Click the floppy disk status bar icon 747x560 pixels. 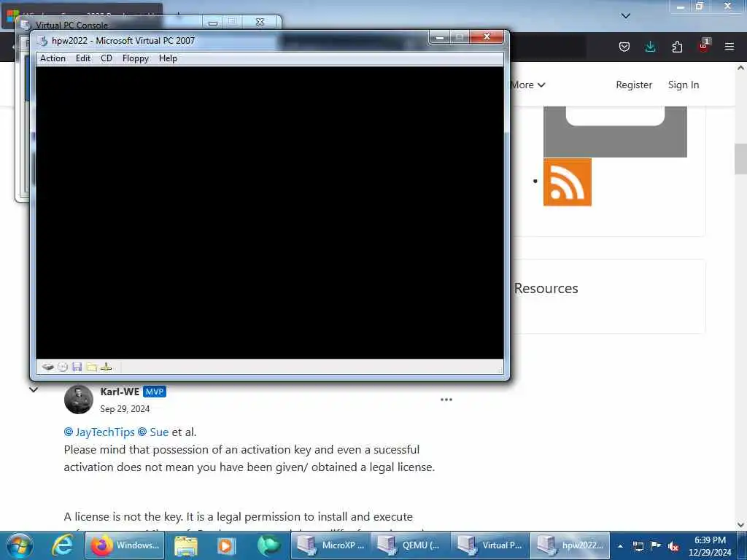[x=77, y=367]
